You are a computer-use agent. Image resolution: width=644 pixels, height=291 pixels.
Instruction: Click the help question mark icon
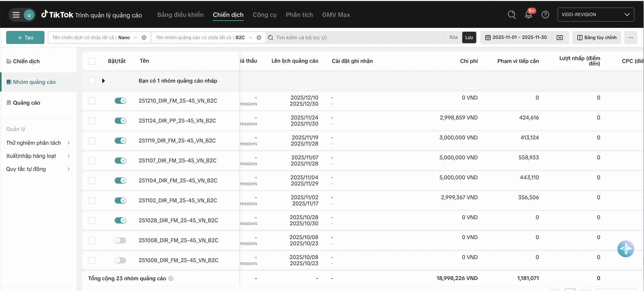pos(545,15)
